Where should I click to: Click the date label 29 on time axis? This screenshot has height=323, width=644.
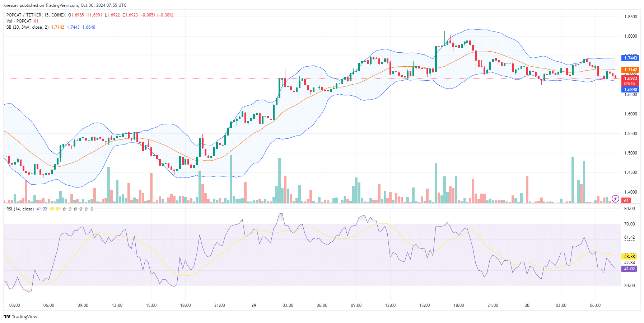click(x=254, y=305)
